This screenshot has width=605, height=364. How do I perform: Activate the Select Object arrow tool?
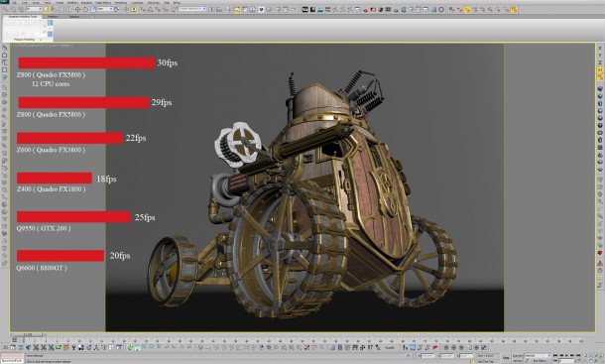click(47, 9)
